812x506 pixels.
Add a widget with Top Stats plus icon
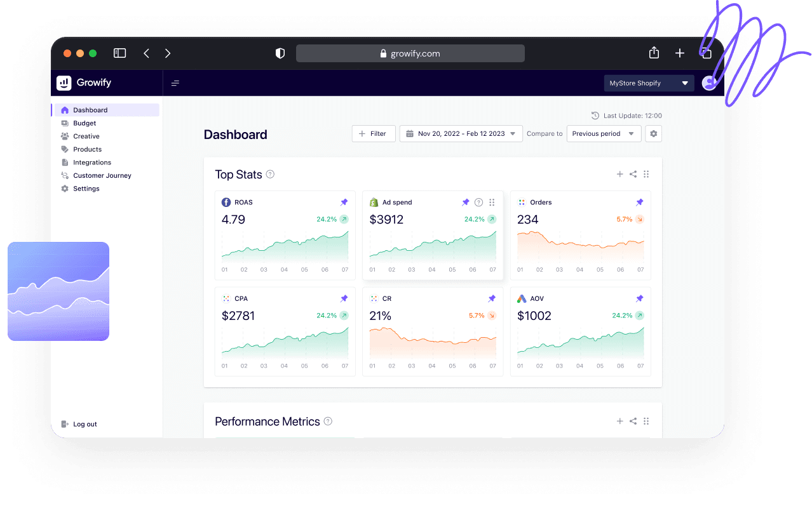619,175
